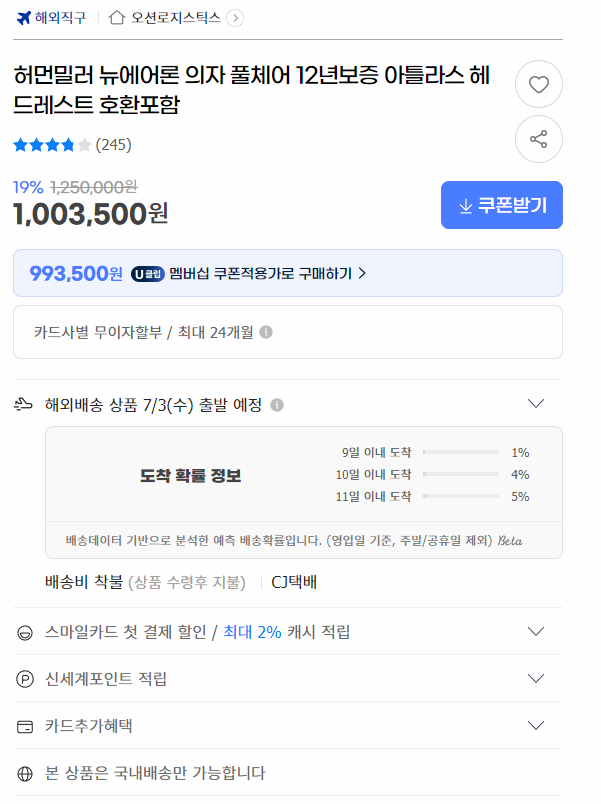Click U클럽 membership badge
The width and height of the screenshot is (601, 804).
148,274
